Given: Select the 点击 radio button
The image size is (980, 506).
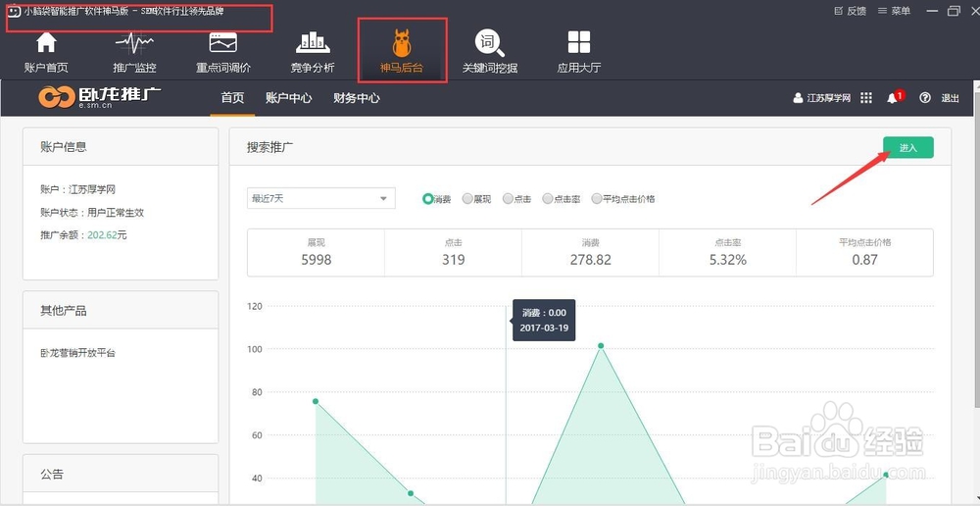Looking at the screenshot, I should [508, 199].
